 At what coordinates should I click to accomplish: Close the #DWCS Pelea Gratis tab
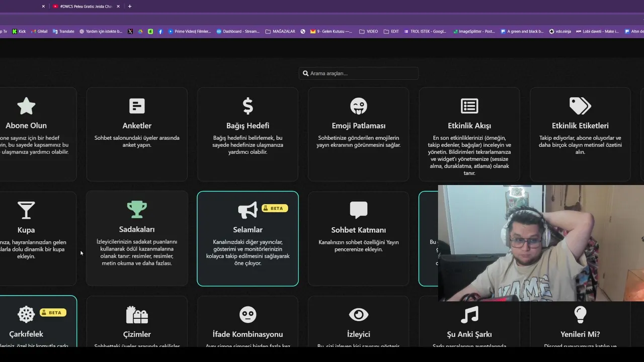click(119, 6)
